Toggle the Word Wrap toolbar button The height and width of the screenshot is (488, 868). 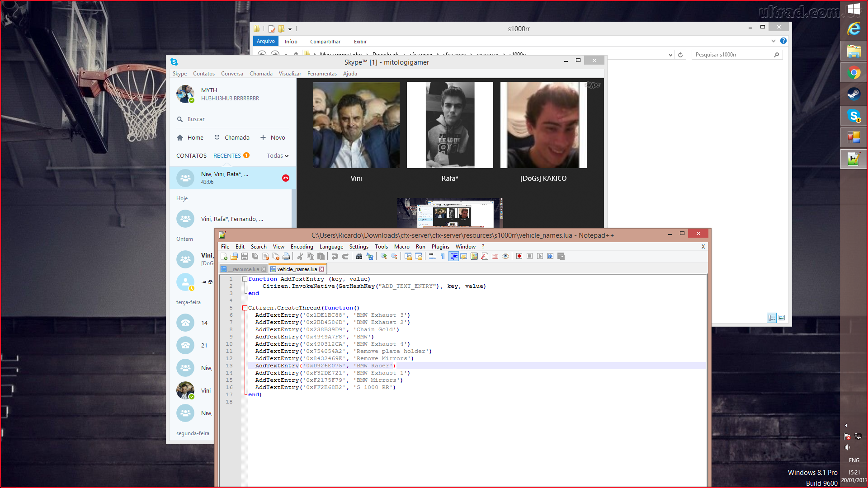(x=432, y=256)
